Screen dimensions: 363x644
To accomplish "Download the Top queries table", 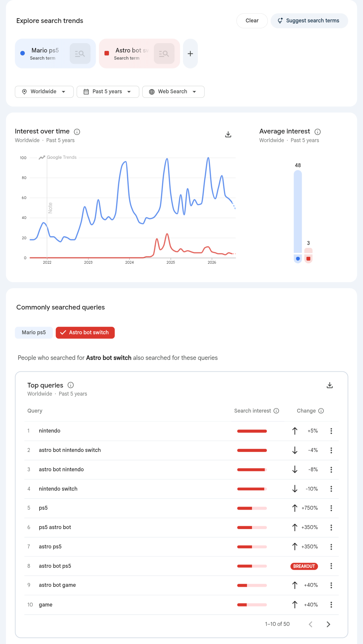I will tap(330, 385).
